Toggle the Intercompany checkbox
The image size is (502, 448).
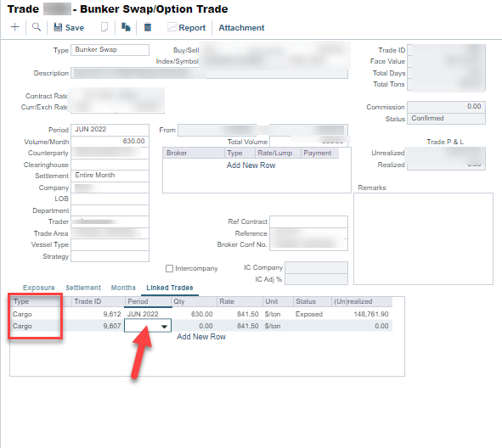[169, 268]
